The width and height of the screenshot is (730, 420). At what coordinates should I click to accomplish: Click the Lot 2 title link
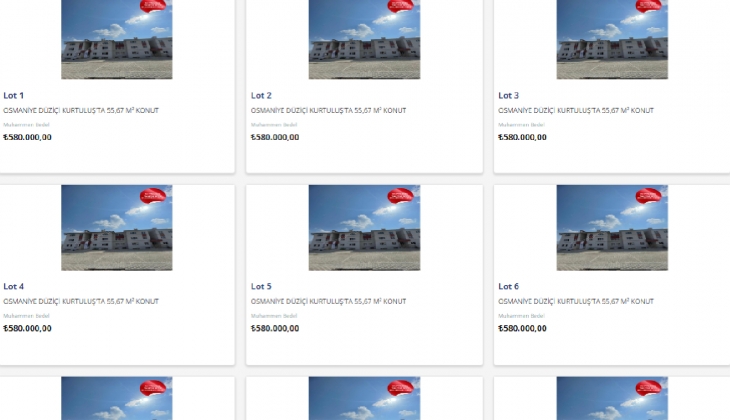(261, 95)
